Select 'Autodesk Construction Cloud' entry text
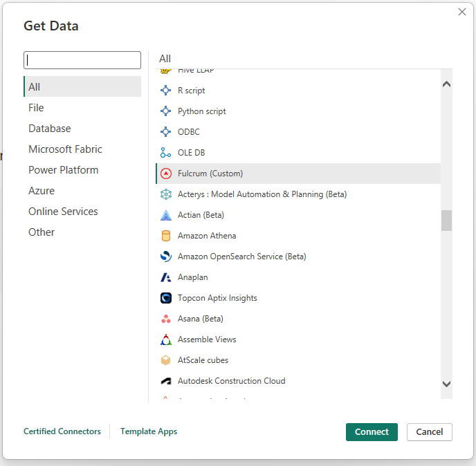The width and height of the screenshot is (476, 466). point(232,381)
